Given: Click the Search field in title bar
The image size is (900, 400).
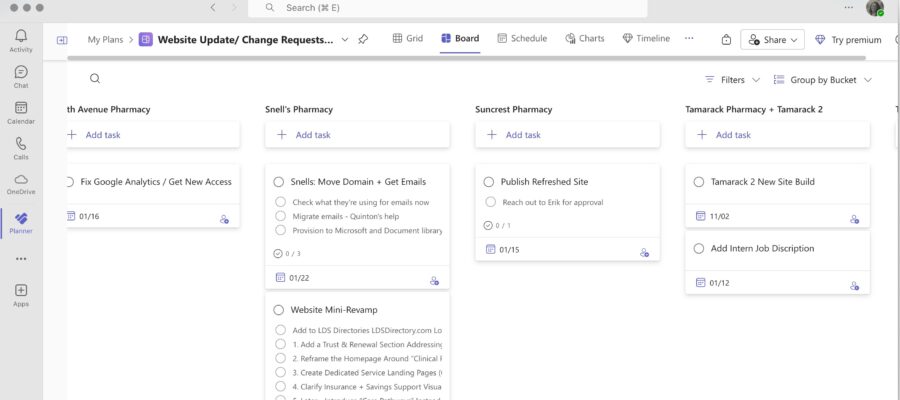Looking at the screenshot, I should [x=447, y=8].
